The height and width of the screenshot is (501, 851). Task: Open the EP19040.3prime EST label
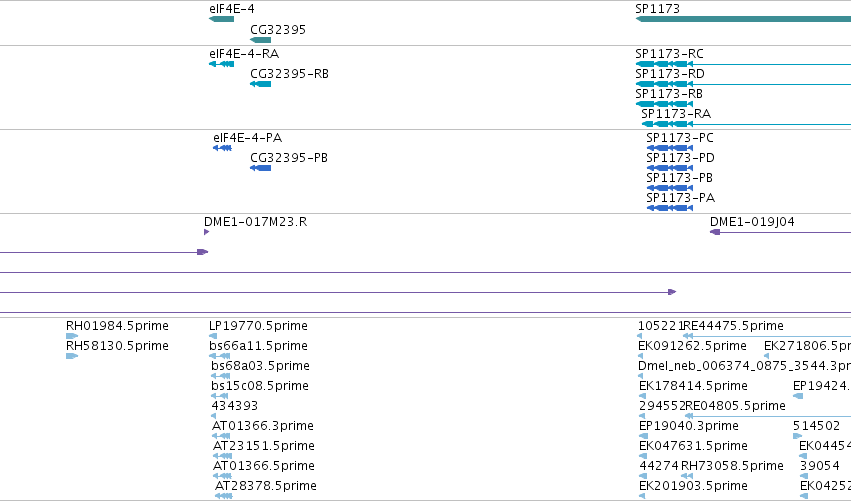click(x=689, y=426)
